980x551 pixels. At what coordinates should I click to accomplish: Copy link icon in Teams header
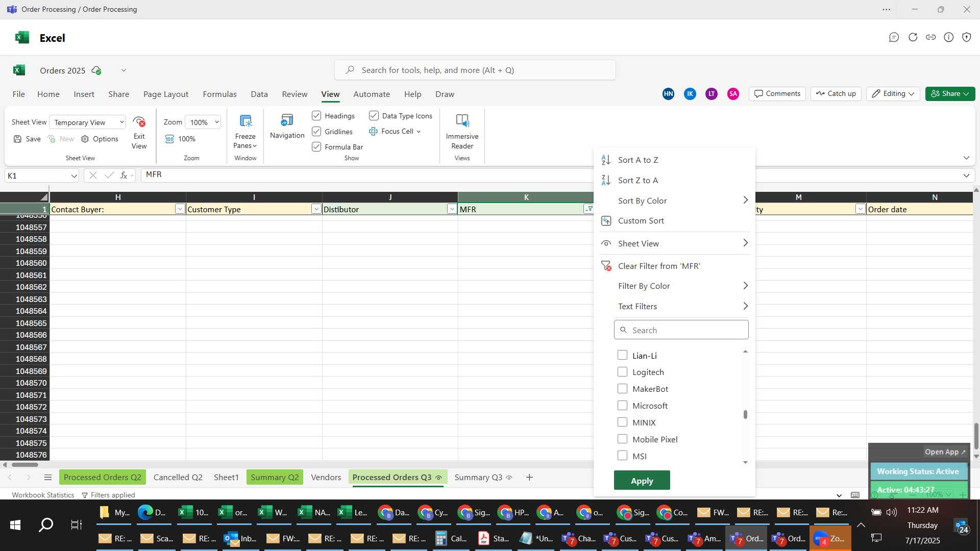(930, 37)
